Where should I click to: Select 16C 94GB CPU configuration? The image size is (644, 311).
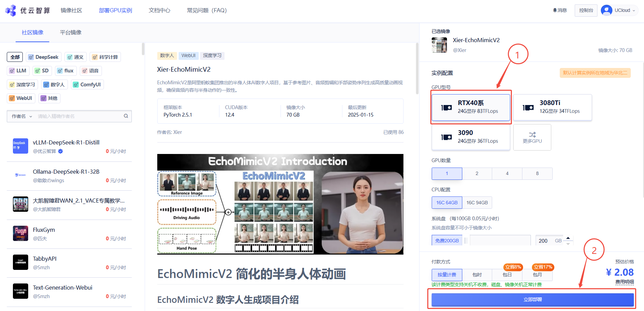[x=477, y=203]
